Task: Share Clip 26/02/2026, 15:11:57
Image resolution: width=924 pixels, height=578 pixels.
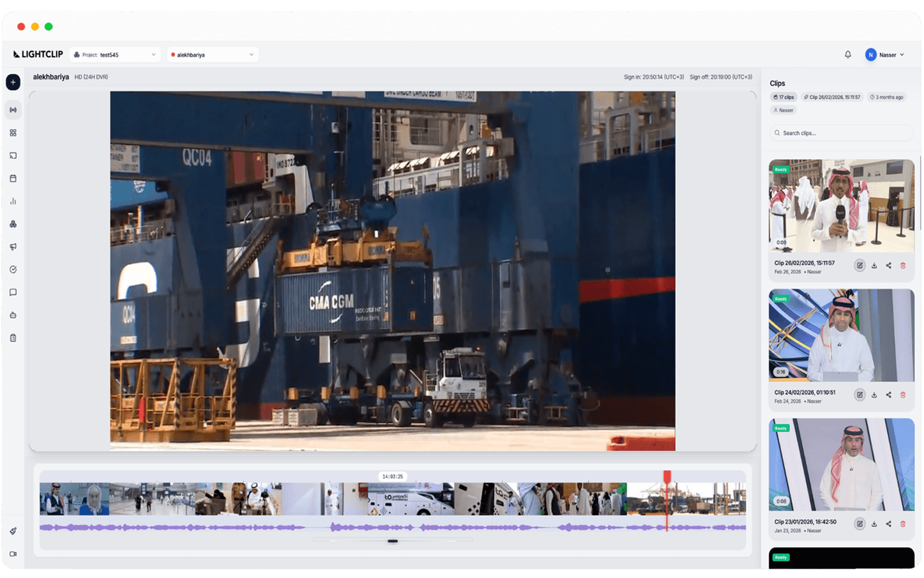Action: click(x=888, y=266)
